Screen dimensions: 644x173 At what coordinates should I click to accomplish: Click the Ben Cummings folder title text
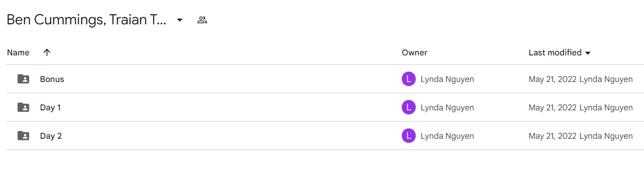tap(87, 20)
